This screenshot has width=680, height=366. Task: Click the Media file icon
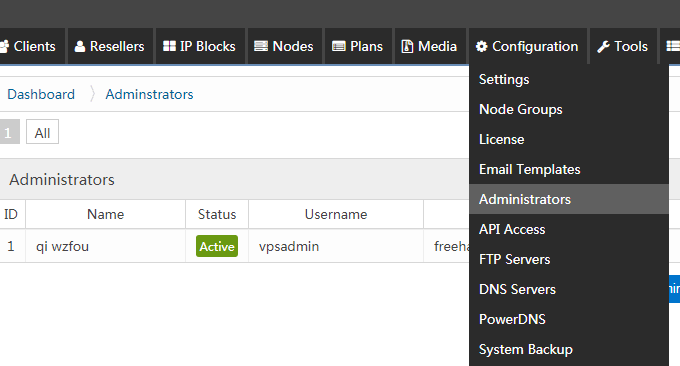pyautogui.click(x=407, y=46)
